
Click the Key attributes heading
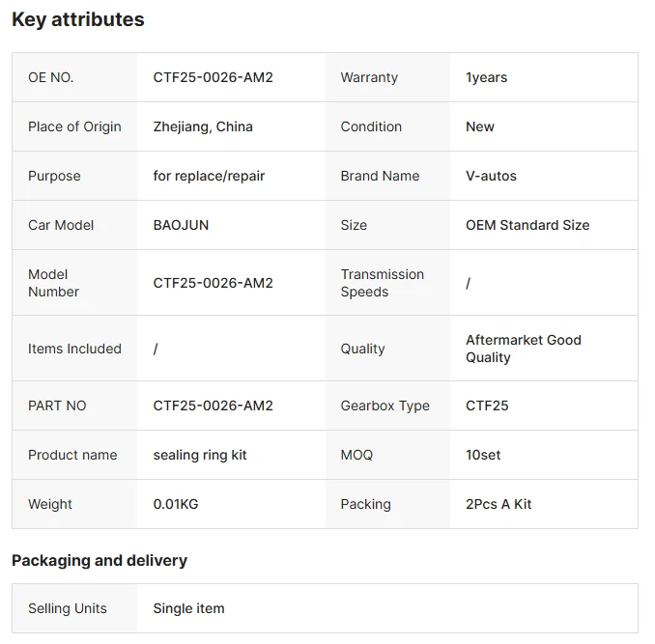(x=78, y=19)
